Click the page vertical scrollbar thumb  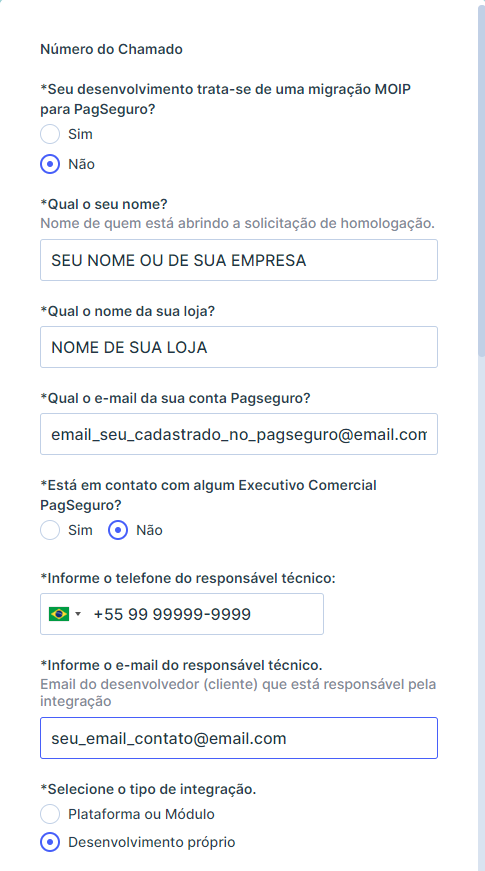pyautogui.click(x=481, y=181)
